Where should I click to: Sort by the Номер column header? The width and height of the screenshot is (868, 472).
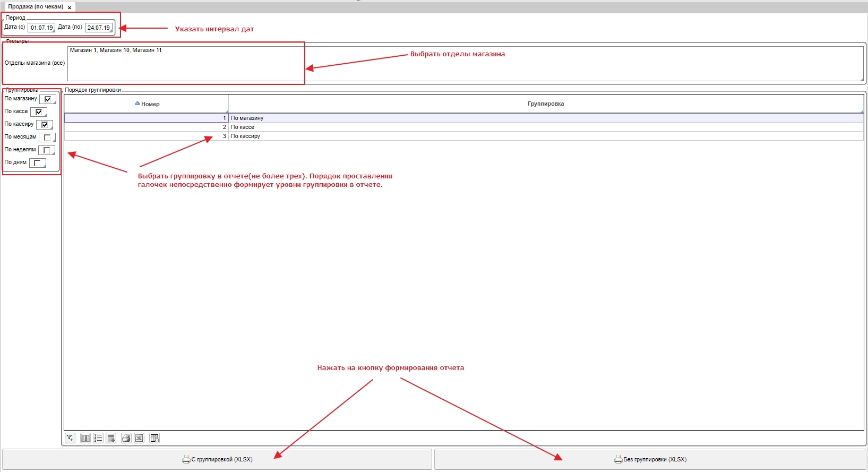(147, 104)
